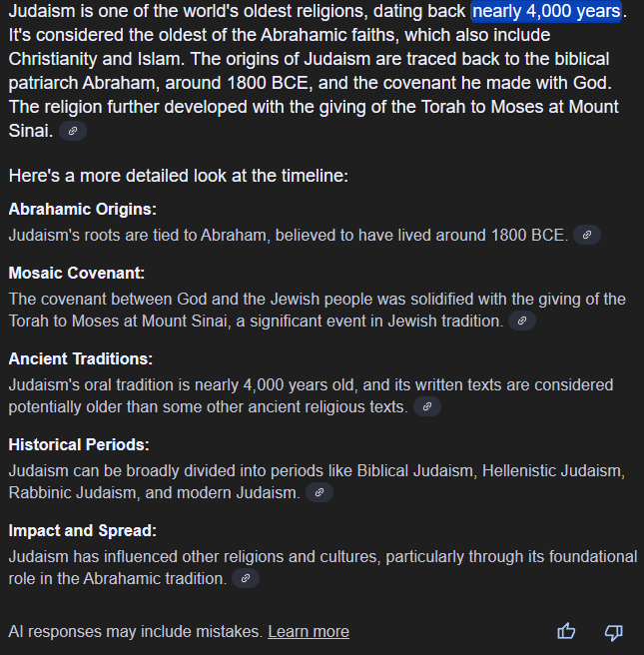Click the "Mosaic Covenant:" heading
This screenshot has width=644, height=655.
(x=77, y=273)
